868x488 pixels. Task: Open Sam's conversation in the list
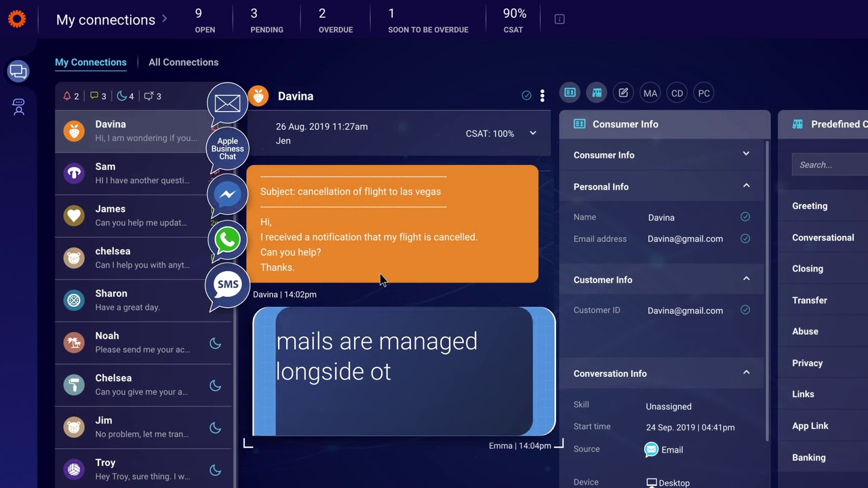[x=142, y=174]
